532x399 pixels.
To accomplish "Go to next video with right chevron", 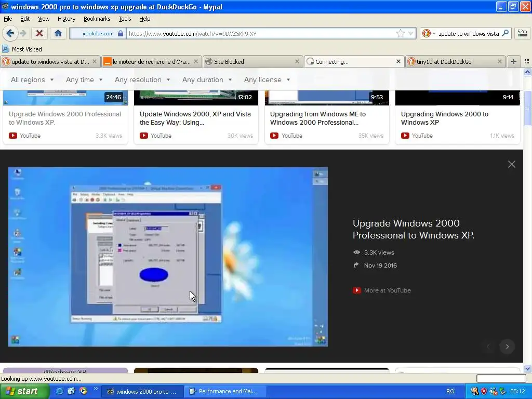I will click(x=507, y=347).
